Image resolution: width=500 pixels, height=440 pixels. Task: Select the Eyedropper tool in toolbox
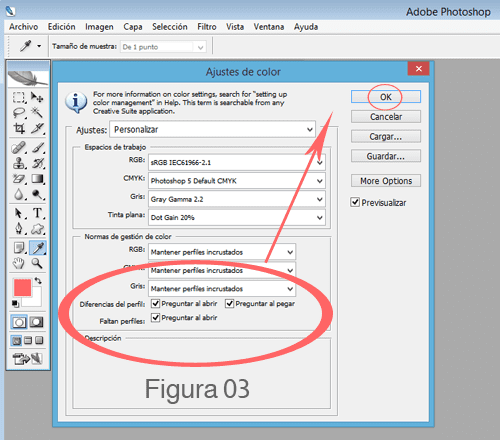pyautogui.click(x=38, y=248)
